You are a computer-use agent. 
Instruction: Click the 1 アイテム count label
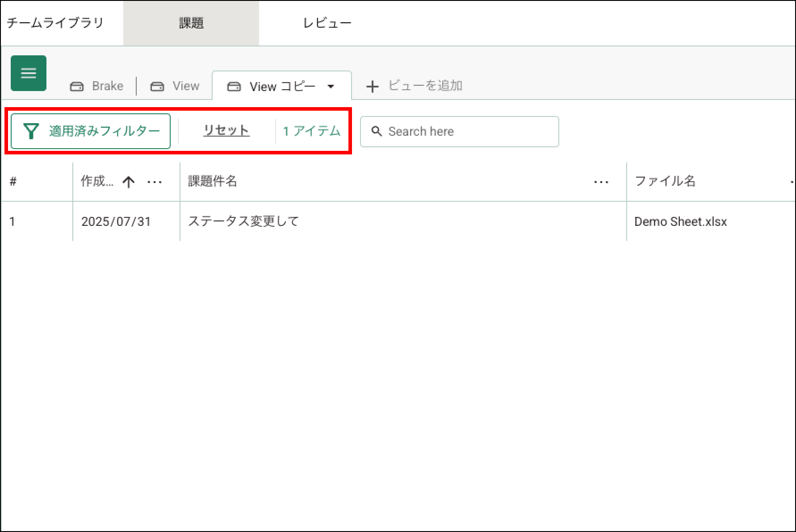click(312, 131)
